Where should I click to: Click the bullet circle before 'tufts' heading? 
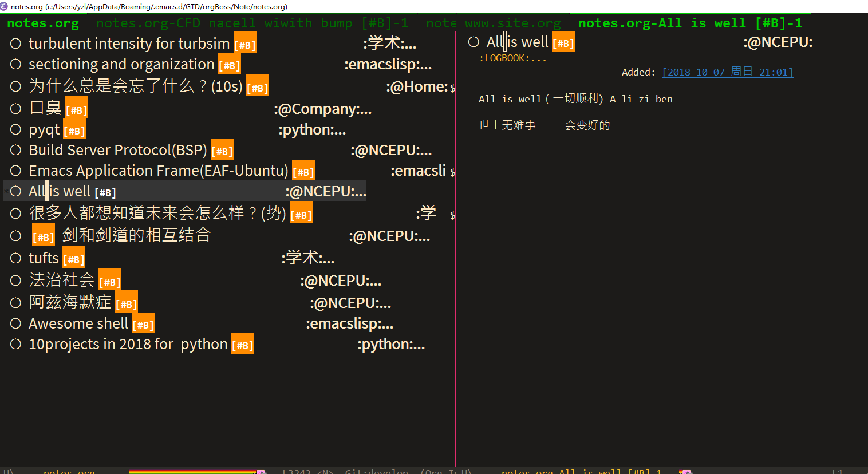click(16, 258)
